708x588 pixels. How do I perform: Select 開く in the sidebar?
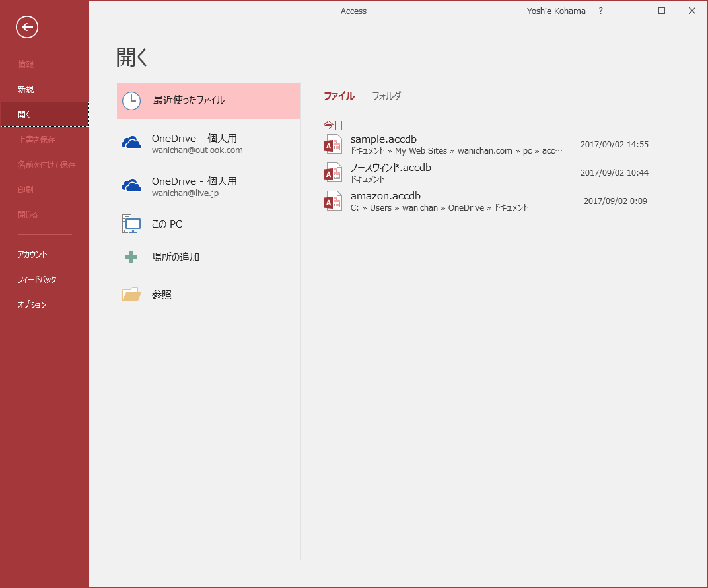45,114
